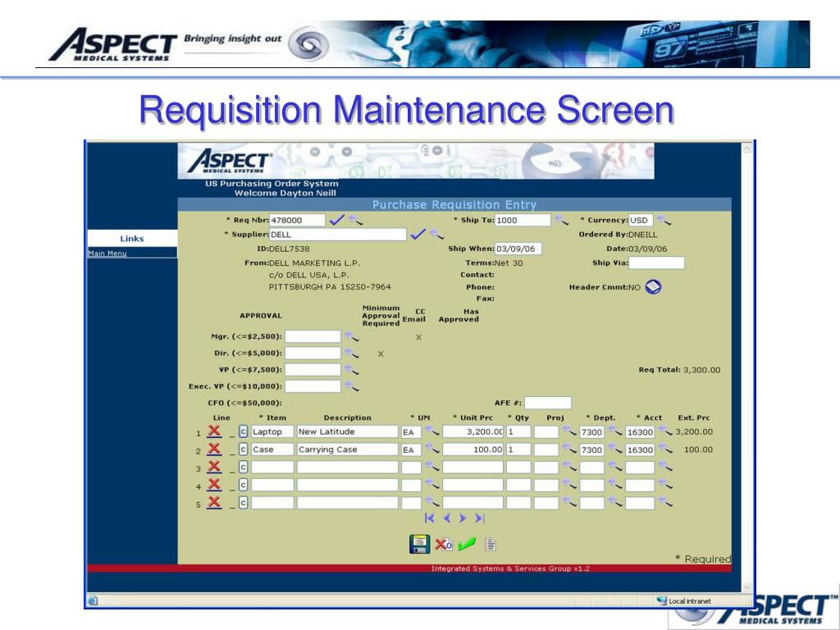The image size is (840, 630).
Task: Click the Item field containing Laptop
Action: (x=272, y=431)
